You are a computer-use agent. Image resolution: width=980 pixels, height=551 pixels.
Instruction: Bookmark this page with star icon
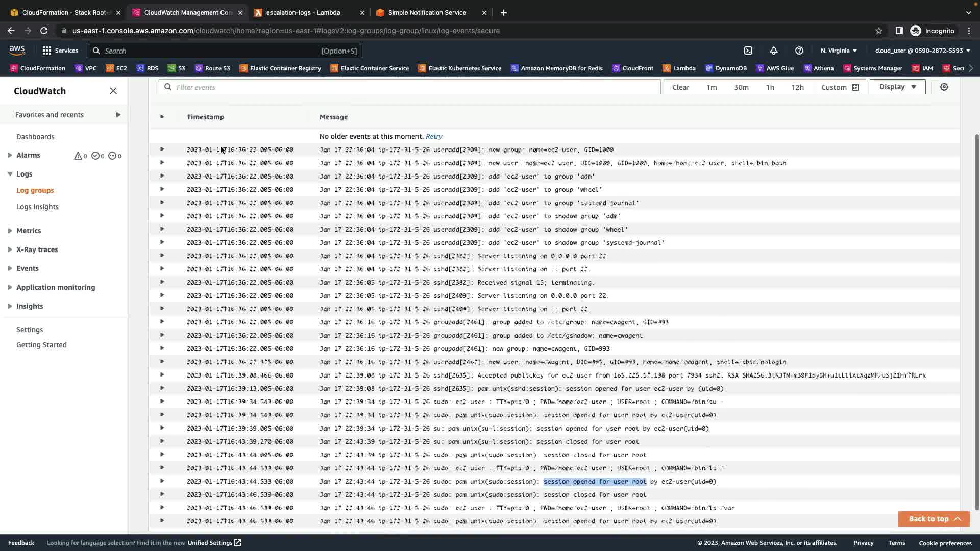coord(878,31)
